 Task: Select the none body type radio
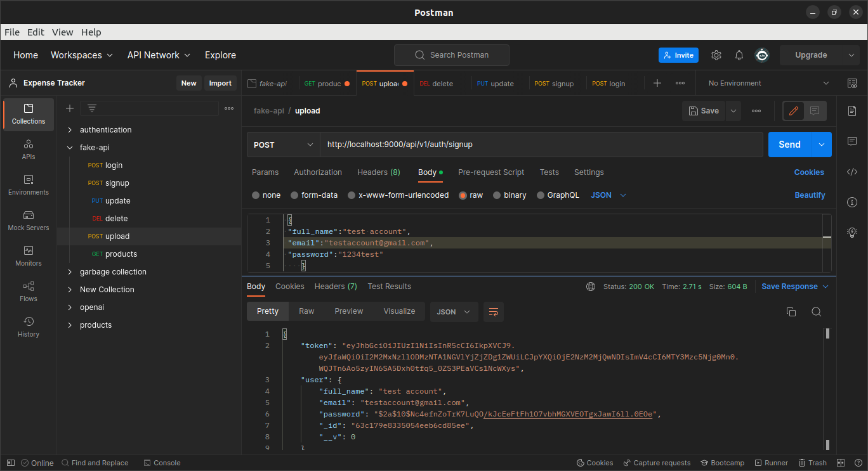click(x=256, y=195)
